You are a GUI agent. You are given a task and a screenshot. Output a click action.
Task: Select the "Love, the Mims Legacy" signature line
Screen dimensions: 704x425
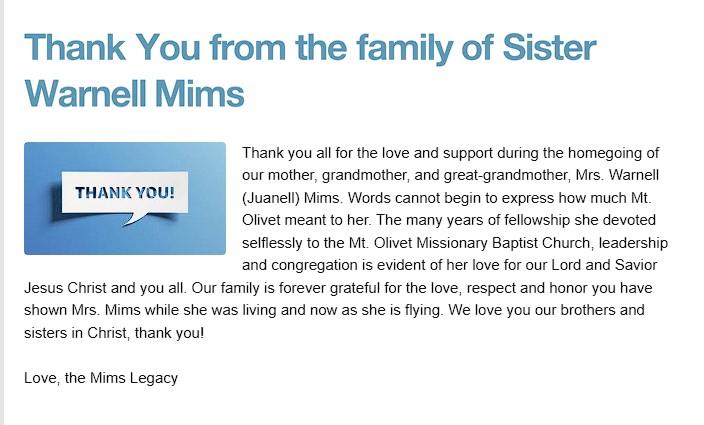tap(100, 378)
